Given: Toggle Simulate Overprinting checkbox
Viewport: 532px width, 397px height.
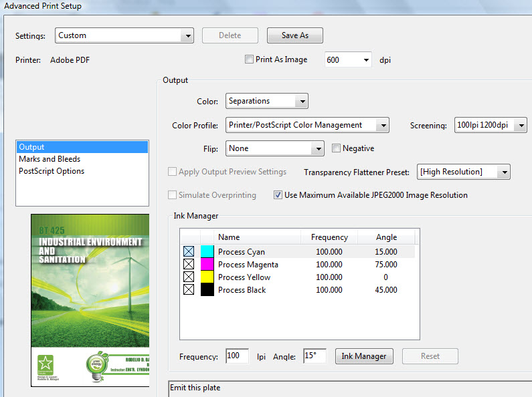Looking at the screenshot, I should coord(173,194).
